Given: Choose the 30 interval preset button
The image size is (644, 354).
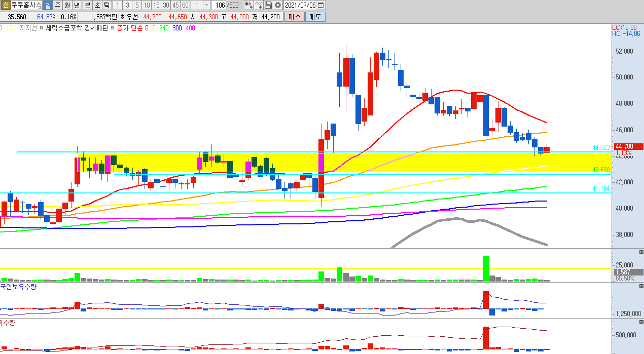Looking at the screenshot, I should tap(166, 5).
